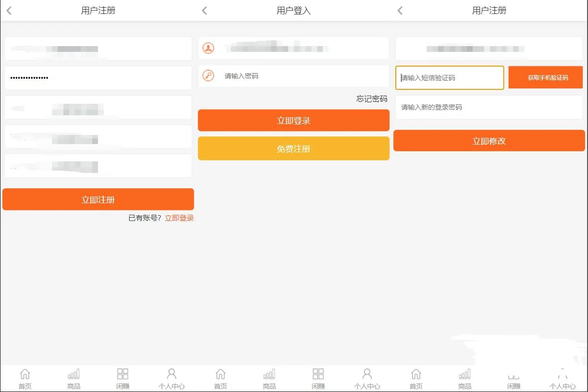Click the 免费注册 free register button

pyautogui.click(x=294, y=148)
